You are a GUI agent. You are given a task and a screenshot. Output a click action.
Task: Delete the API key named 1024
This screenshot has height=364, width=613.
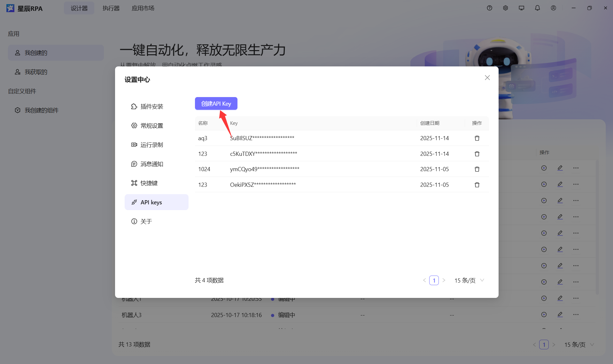tap(477, 169)
